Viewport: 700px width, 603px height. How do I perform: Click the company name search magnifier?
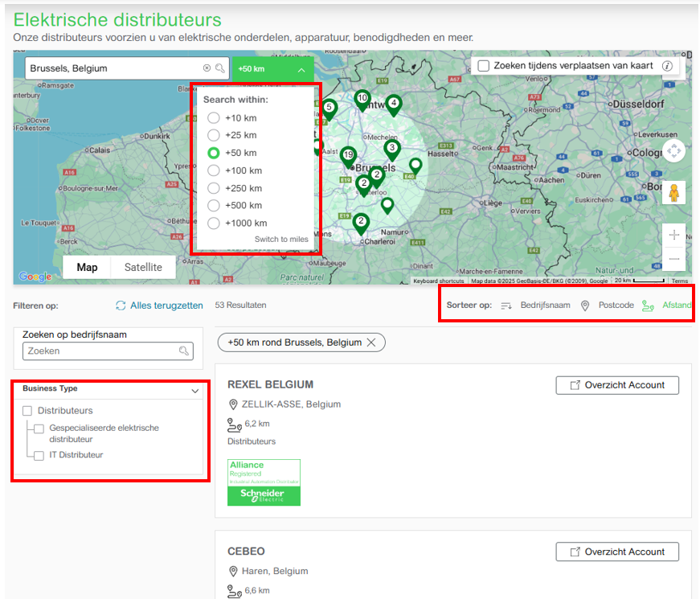pos(184,351)
